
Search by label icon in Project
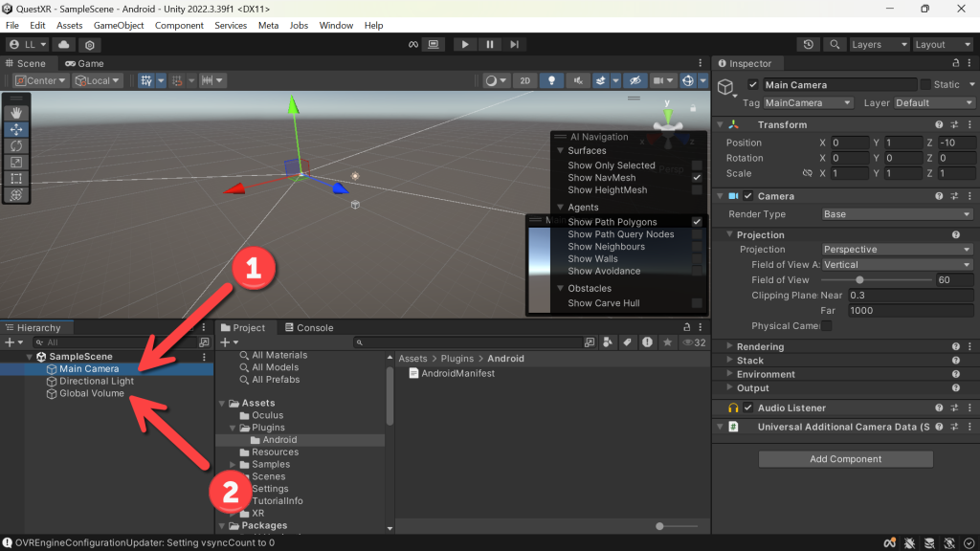pos(627,342)
